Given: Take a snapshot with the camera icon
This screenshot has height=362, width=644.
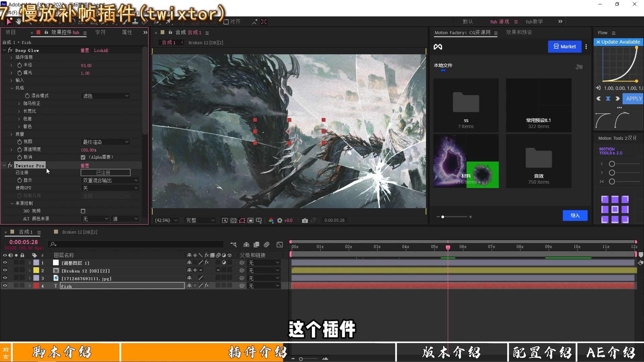Looking at the screenshot, I should 305,221.
